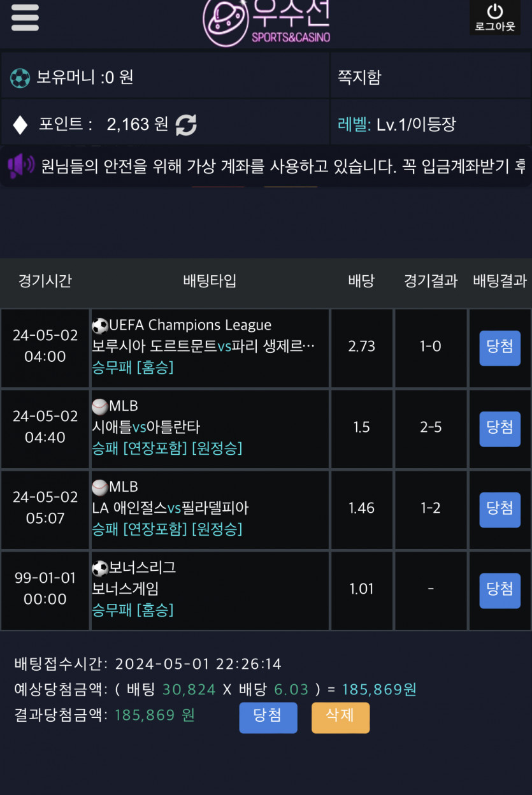Tap the logout power icon
The height and width of the screenshot is (795, 532).
coord(495,11)
